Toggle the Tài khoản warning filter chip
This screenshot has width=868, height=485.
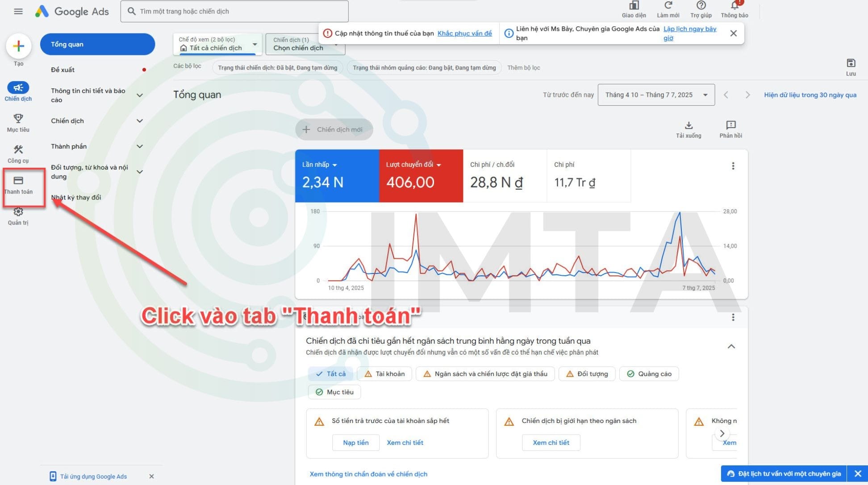coord(384,374)
